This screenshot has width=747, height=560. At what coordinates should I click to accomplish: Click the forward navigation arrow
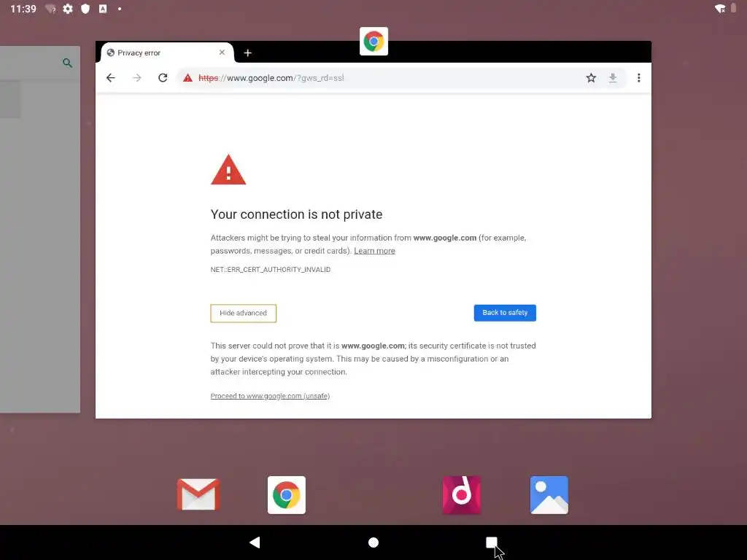point(136,77)
